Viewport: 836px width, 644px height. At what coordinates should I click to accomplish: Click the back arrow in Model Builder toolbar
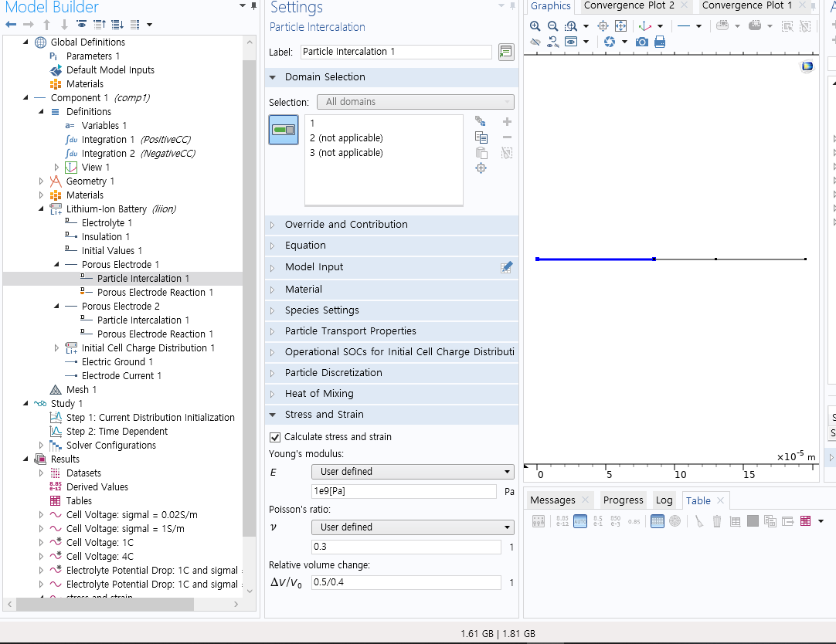[11, 25]
